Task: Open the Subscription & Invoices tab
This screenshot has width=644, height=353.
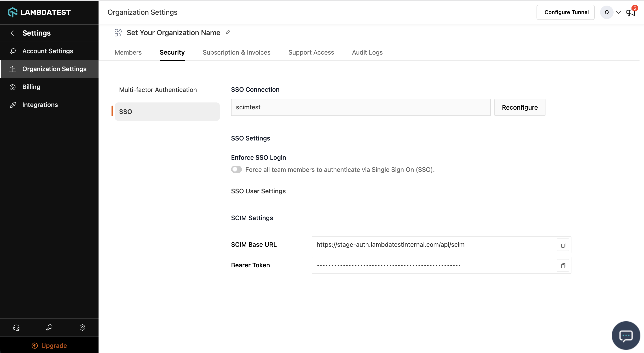Action: click(x=236, y=53)
